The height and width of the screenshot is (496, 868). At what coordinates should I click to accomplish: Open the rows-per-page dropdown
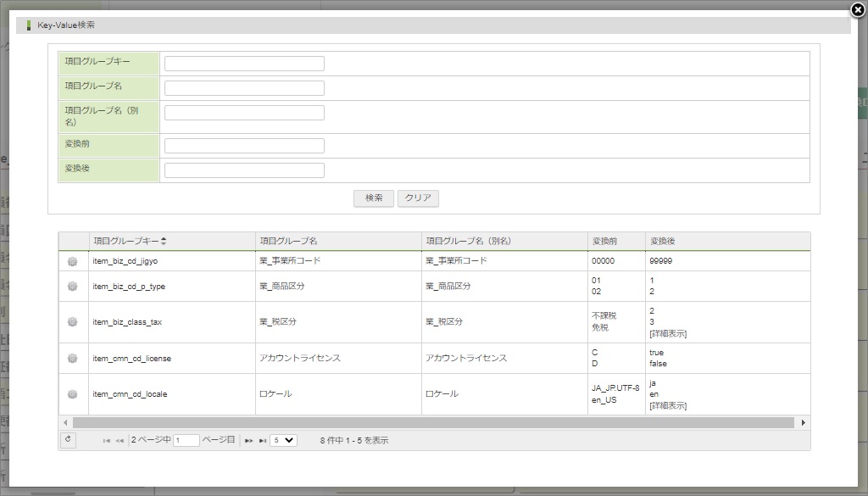(283, 440)
